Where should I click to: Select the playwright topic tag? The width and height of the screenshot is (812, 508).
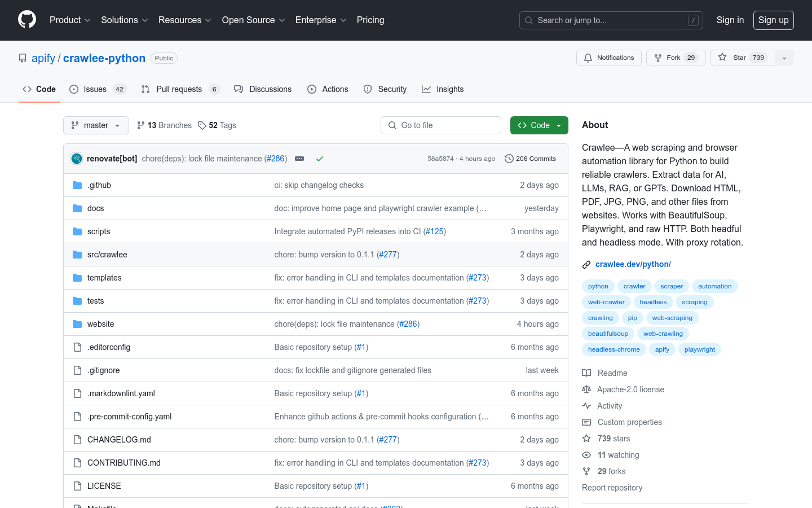pyautogui.click(x=699, y=349)
